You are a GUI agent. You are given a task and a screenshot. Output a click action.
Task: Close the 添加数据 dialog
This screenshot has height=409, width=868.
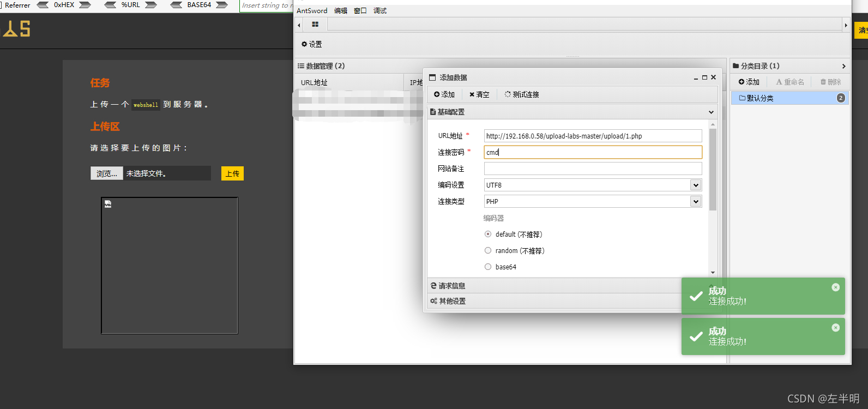pos(713,77)
